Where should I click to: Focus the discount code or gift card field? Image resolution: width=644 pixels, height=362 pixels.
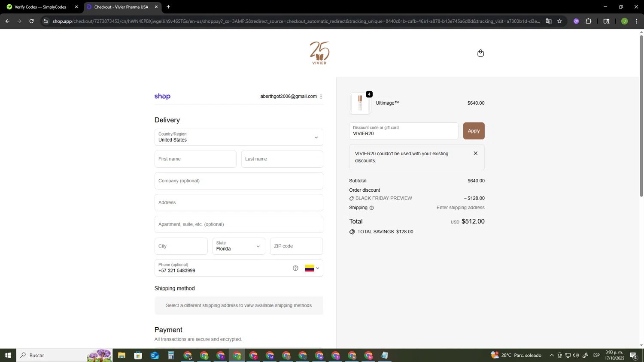404,131
